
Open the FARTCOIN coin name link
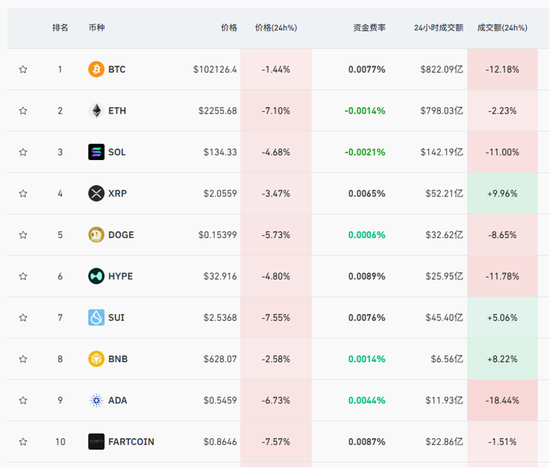(131, 442)
